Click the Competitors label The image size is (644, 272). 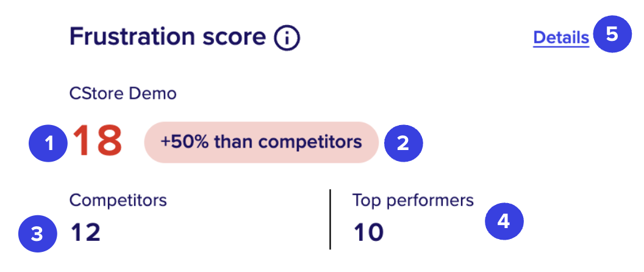pyautogui.click(x=118, y=201)
